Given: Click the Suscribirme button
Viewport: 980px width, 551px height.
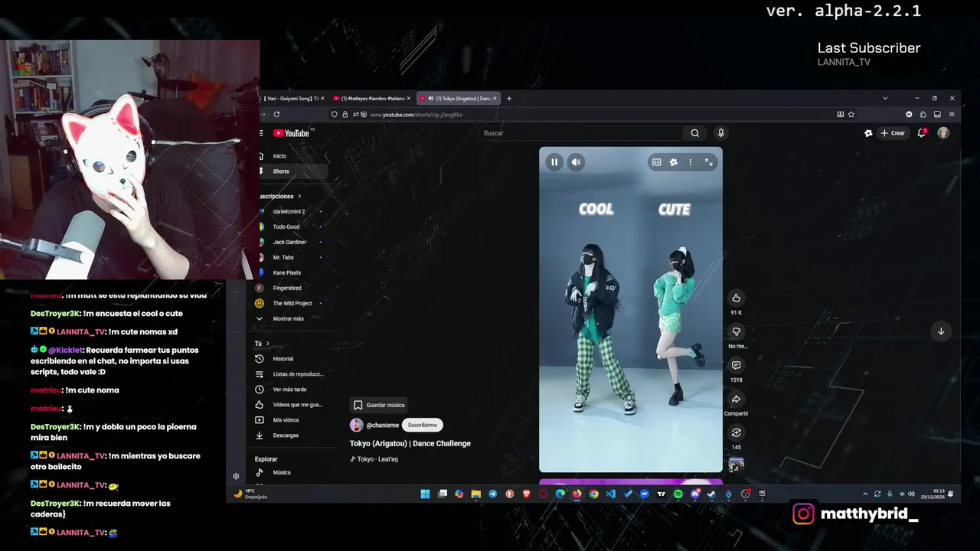Looking at the screenshot, I should coord(422,425).
